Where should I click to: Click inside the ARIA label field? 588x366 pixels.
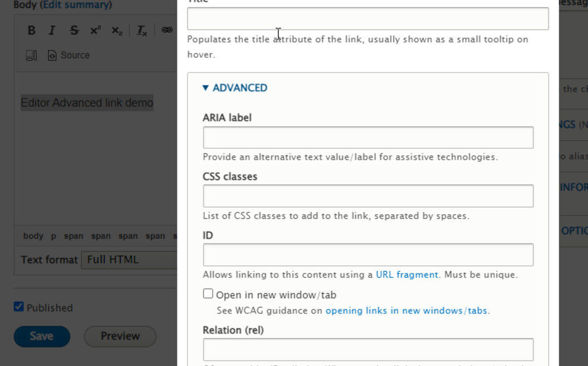[367, 137]
